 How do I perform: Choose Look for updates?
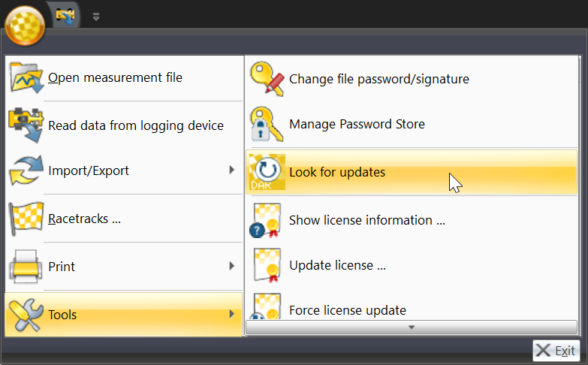[x=412, y=172]
